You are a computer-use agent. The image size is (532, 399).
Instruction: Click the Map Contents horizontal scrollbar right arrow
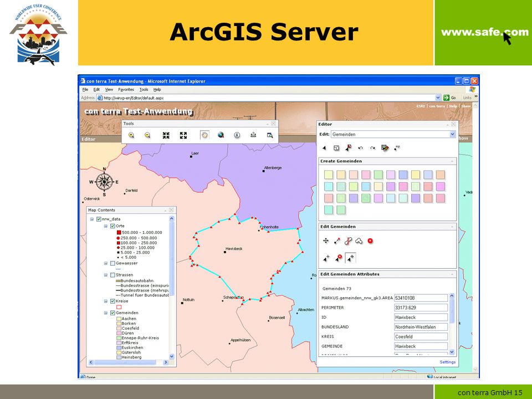[166, 362]
